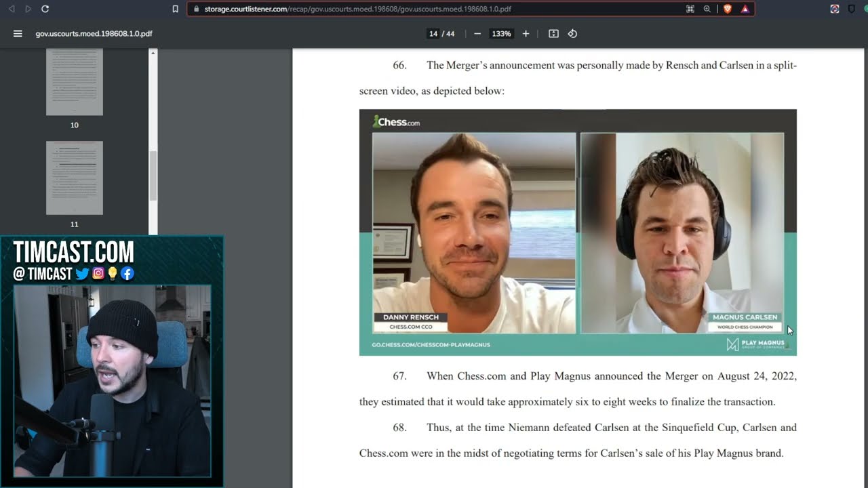Open Brave Shields lion icon
868x488 pixels.
point(728,9)
